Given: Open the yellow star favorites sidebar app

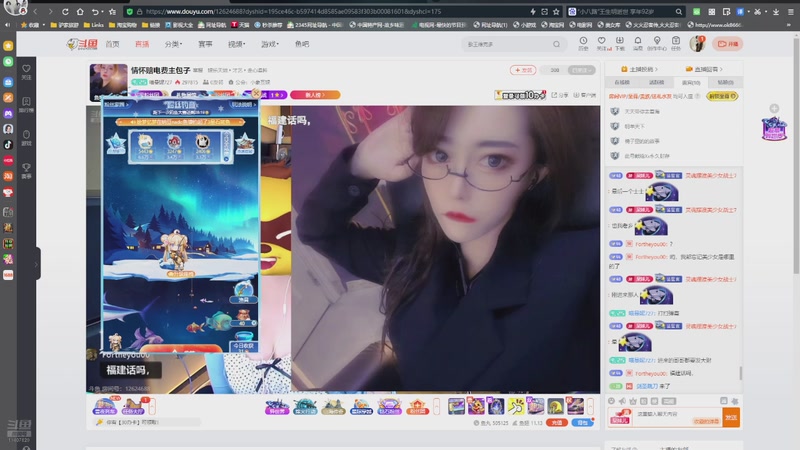Looking at the screenshot, I should [x=8, y=46].
